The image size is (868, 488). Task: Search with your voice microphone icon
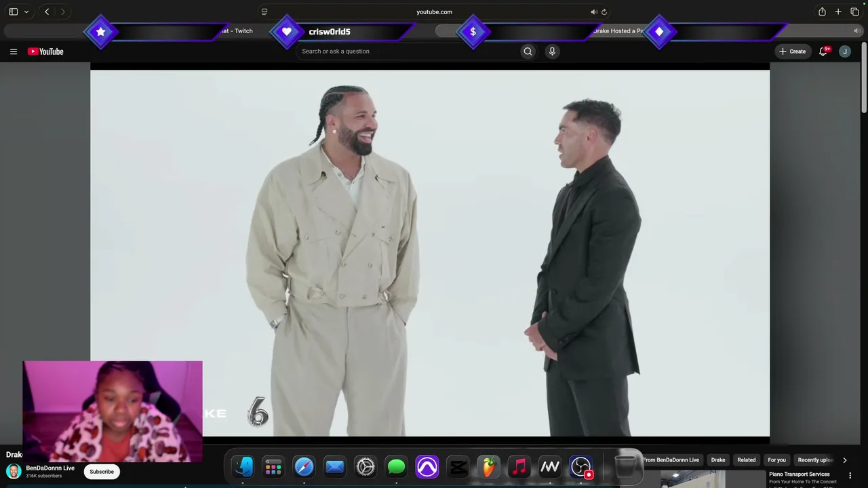pos(552,52)
